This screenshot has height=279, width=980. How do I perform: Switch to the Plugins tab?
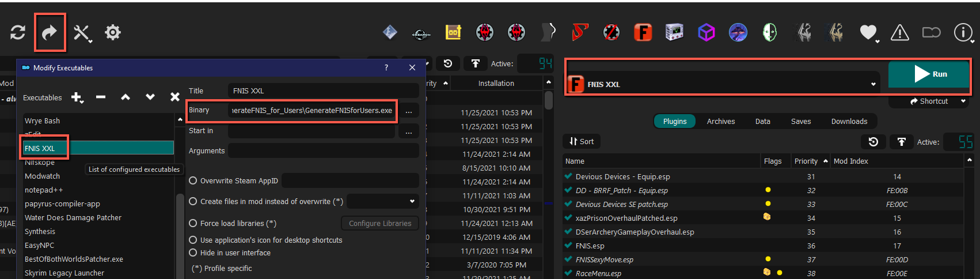pyautogui.click(x=675, y=121)
